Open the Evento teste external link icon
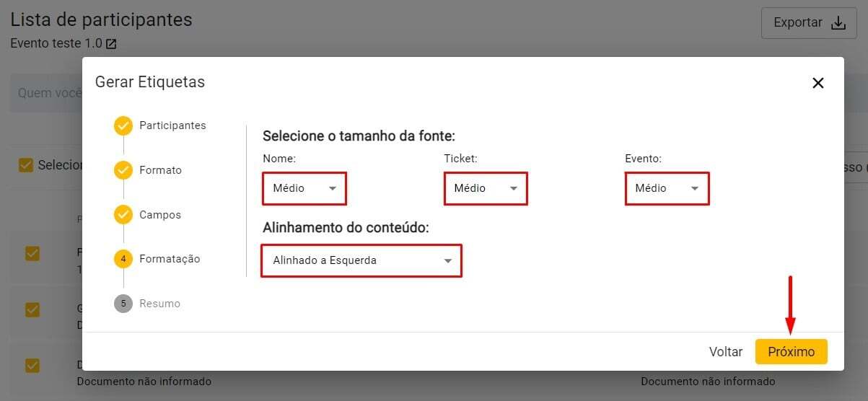The image size is (868, 401). point(111,44)
